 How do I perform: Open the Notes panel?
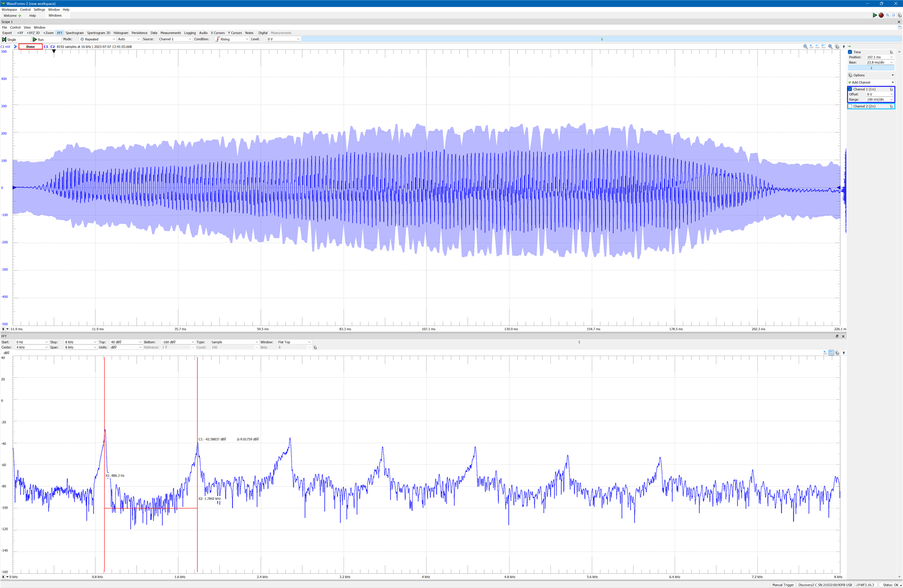click(x=249, y=33)
